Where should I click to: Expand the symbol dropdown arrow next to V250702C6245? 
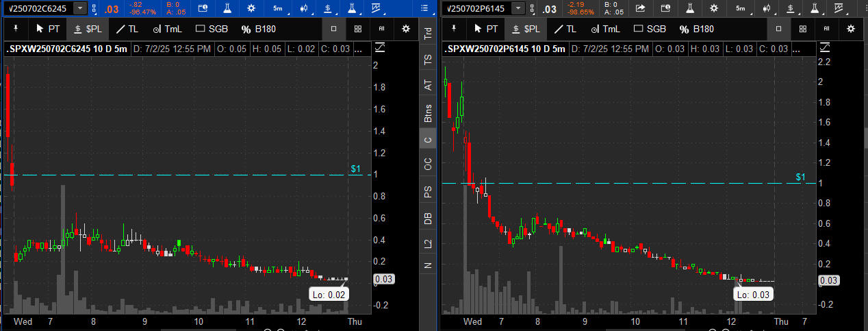pos(79,8)
